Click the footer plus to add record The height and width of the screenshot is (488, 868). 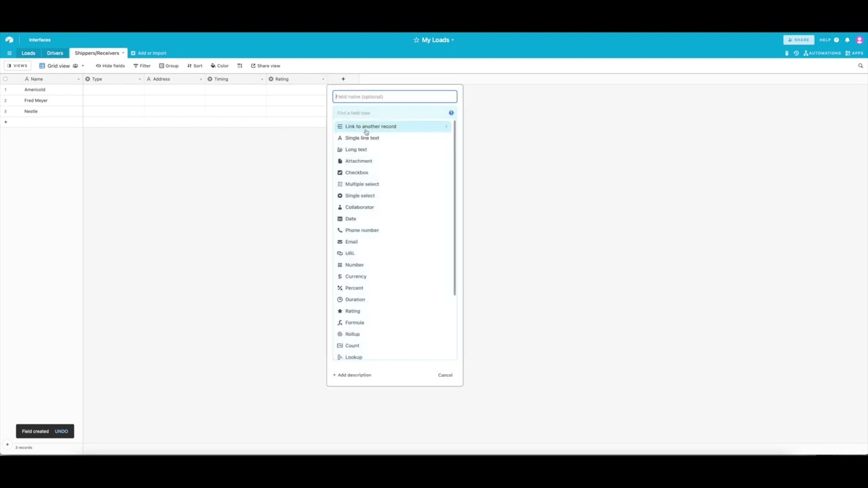[x=7, y=445]
